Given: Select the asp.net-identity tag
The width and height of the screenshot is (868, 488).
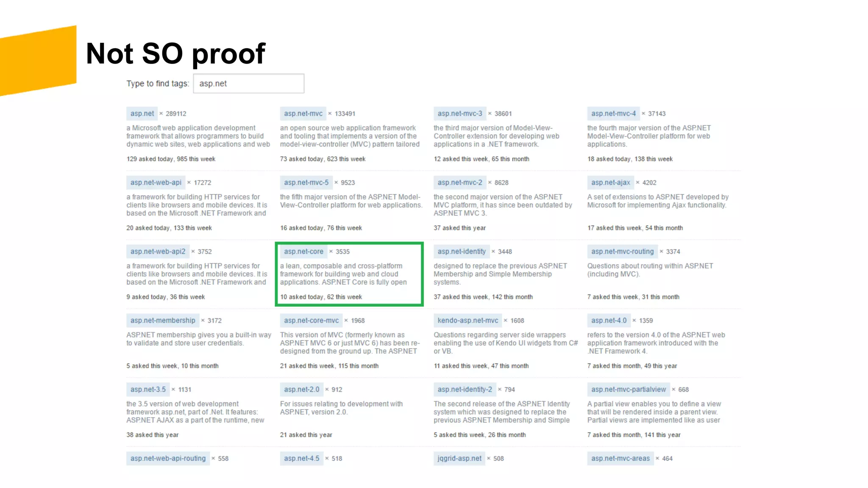Looking at the screenshot, I should 462,252.
